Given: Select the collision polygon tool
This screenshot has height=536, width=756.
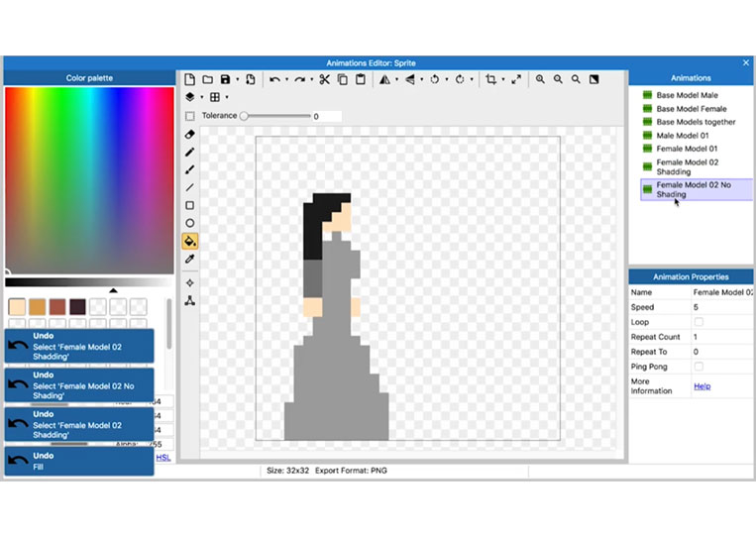Looking at the screenshot, I should click(x=190, y=301).
